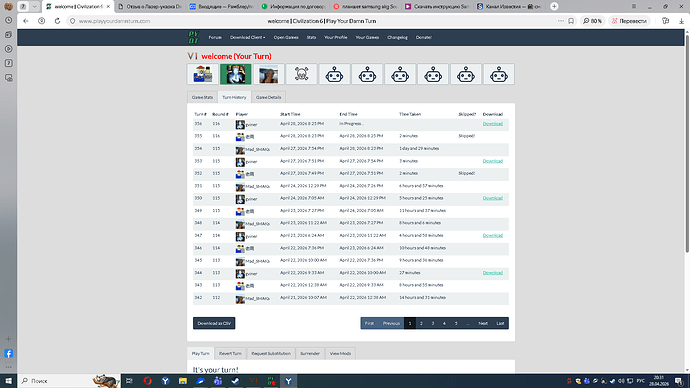This screenshot has width=690, height=388.
Task: Open the Forum nav link
Action: click(x=215, y=37)
